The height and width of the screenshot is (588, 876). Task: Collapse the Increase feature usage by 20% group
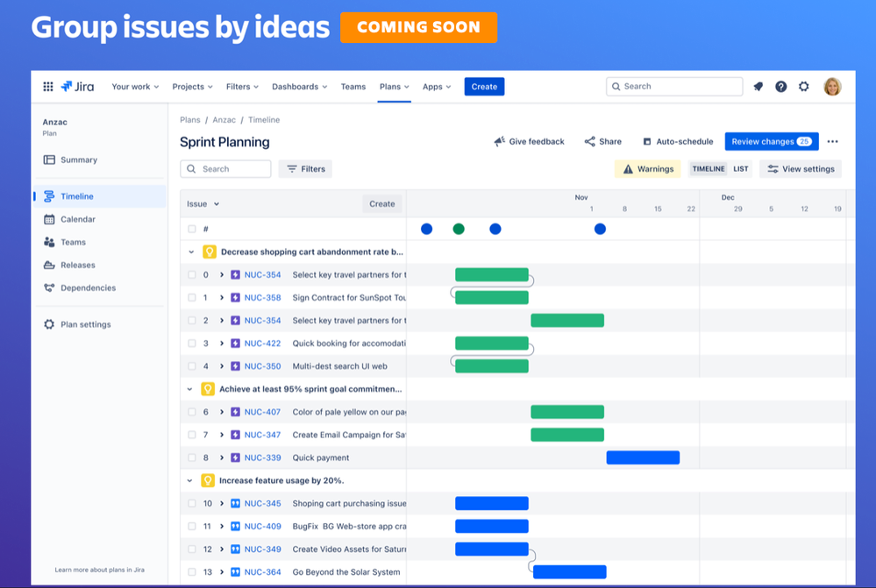pyautogui.click(x=190, y=481)
